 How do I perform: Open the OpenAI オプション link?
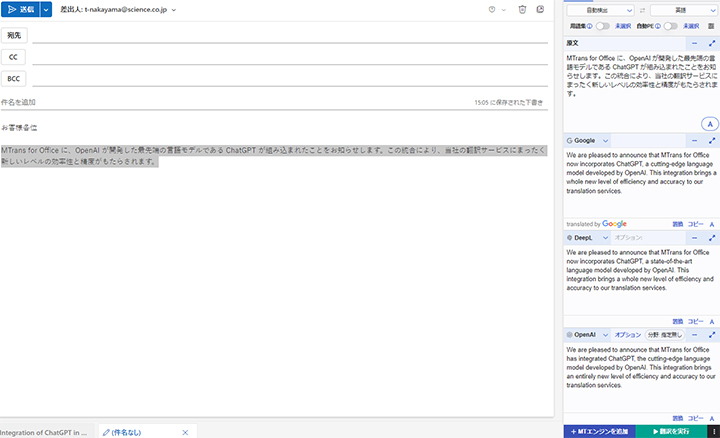(628, 335)
